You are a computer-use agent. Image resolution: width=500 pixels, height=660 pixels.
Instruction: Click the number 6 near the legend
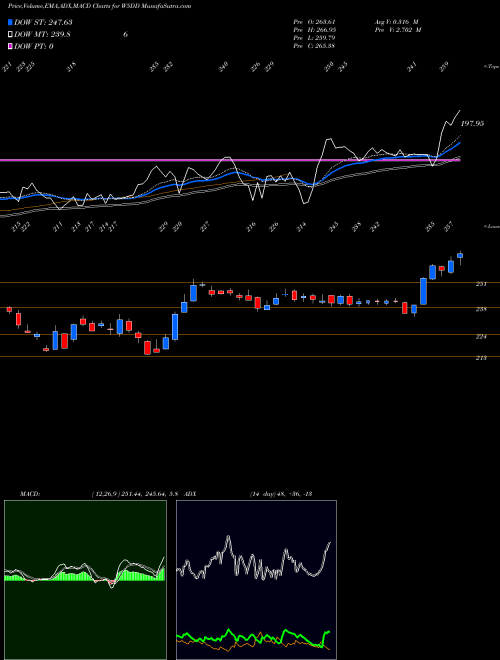(x=125, y=35)
